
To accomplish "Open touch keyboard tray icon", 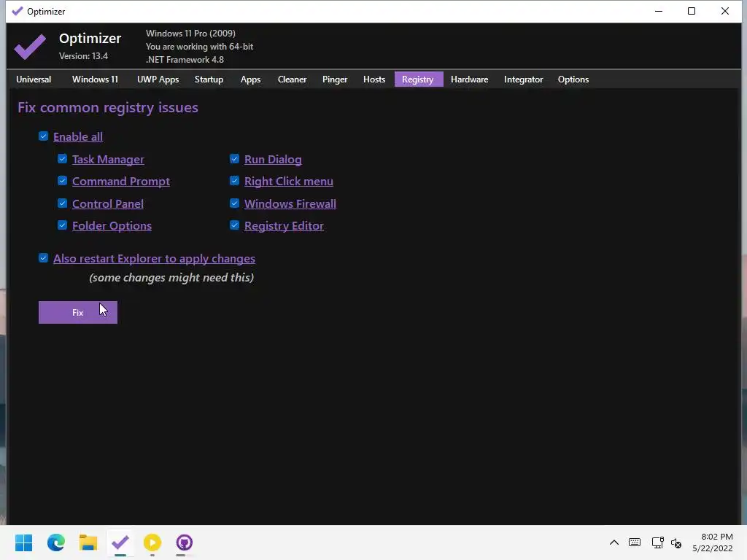I will [x=635, y=542].
